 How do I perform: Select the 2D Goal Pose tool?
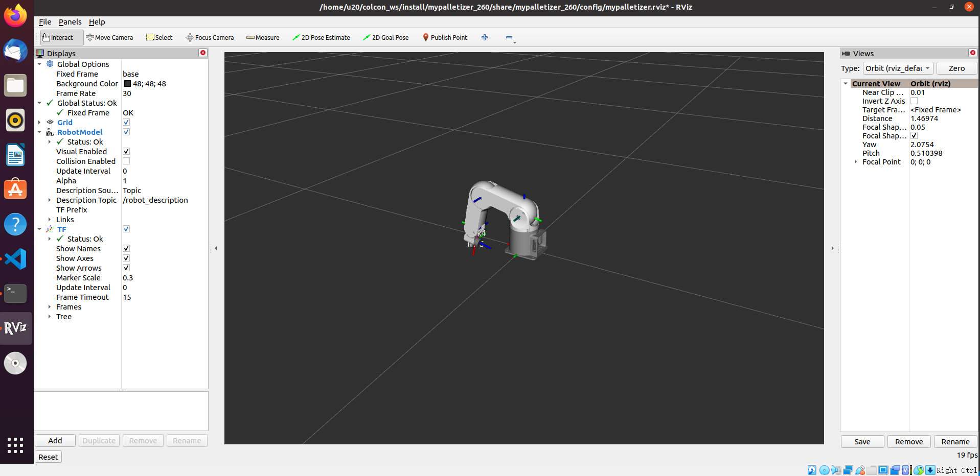[385, 37]
